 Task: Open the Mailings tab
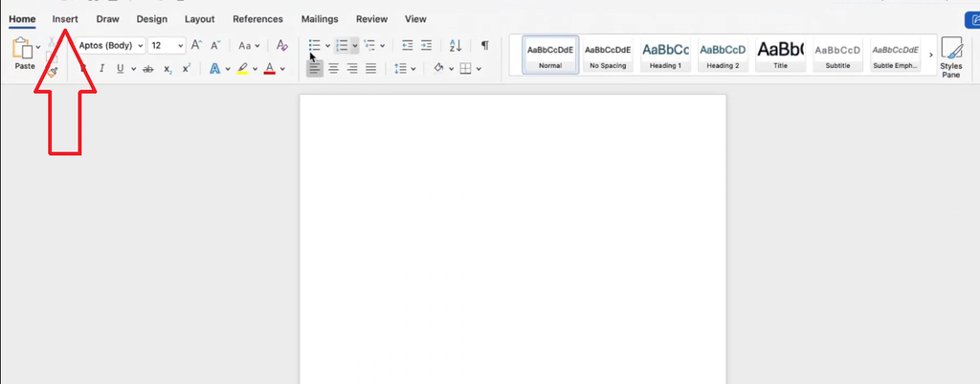(320, 19)
